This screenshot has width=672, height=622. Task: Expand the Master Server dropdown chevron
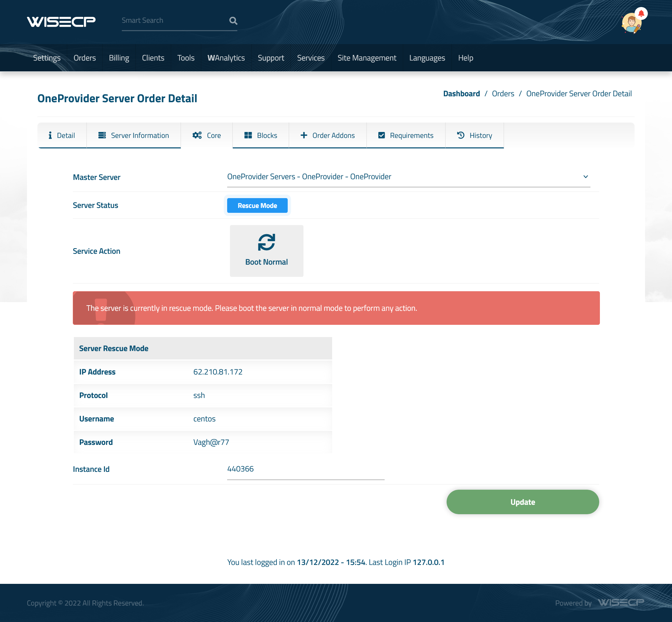pyautogui.click(x=586, y=177)
